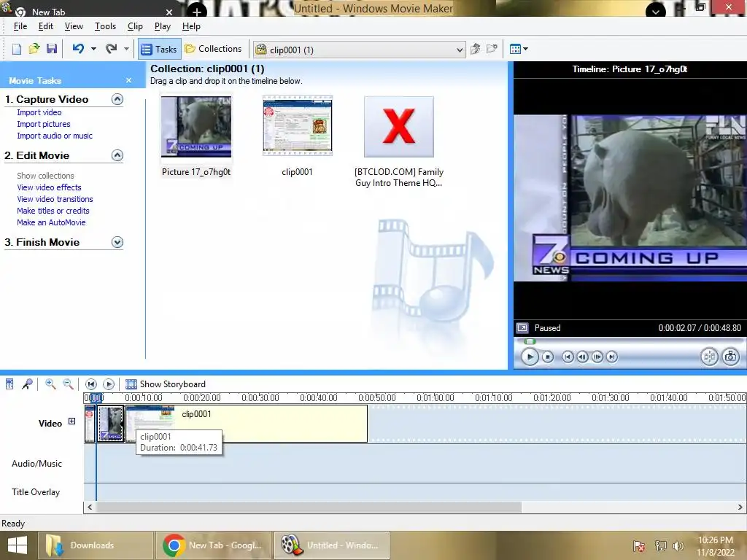Viewport: 747px width, 560px height.
Task: Toggle the Collections pane button
Action: click(214, 49)
